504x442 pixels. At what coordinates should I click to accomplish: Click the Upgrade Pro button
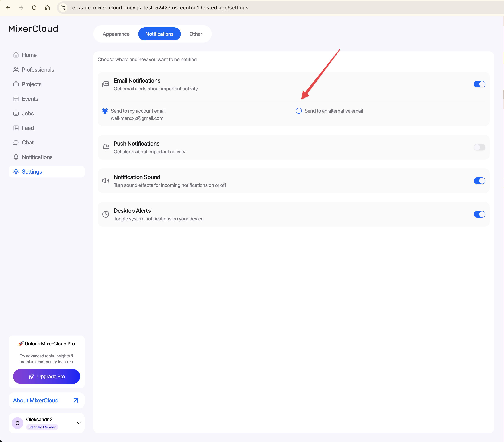point(47,376)
